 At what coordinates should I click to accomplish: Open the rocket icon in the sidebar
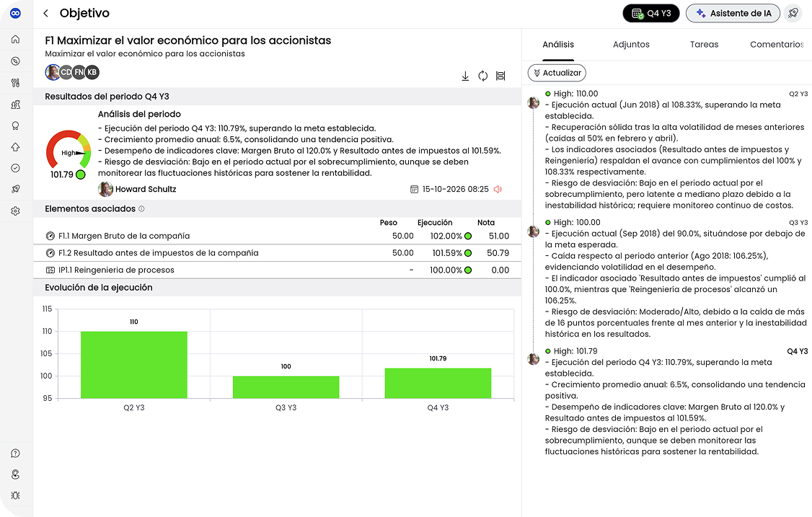click(16, 190)
